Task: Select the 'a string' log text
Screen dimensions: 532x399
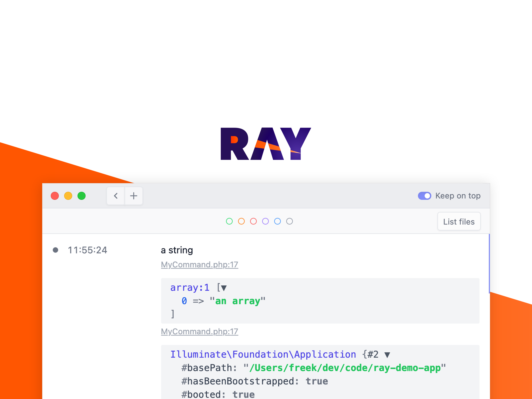Action: click(x=177, y=250)
